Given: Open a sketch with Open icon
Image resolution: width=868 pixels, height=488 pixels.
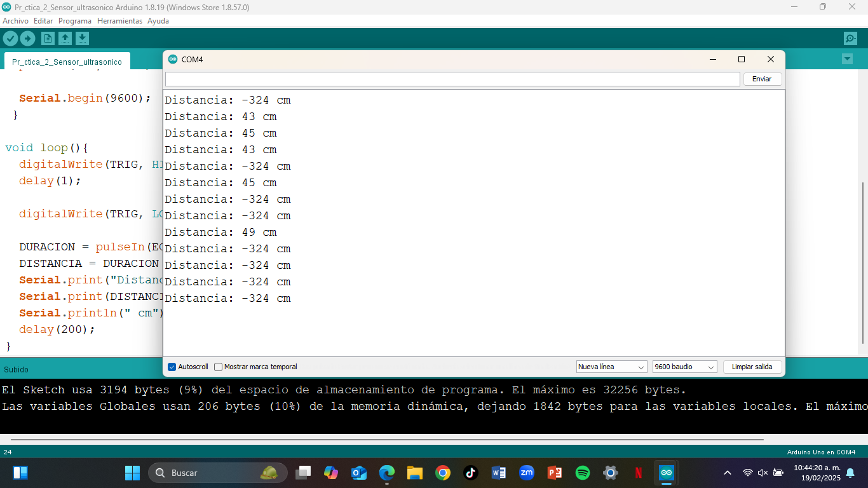Looking at the screenshot, I should (65, 39).
